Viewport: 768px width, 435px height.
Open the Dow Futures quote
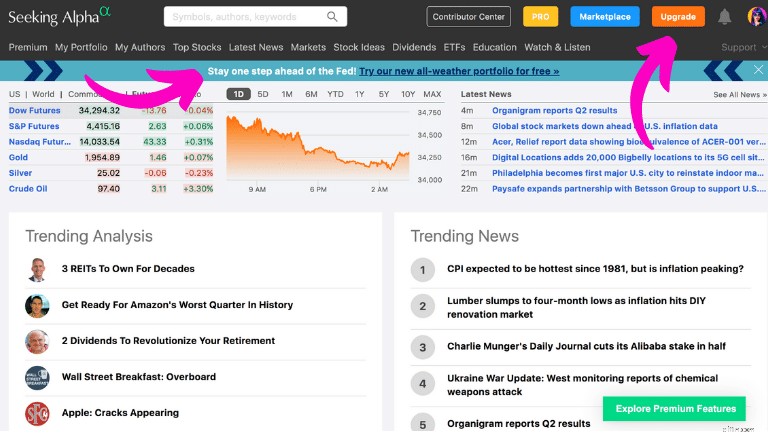[35, 111]
